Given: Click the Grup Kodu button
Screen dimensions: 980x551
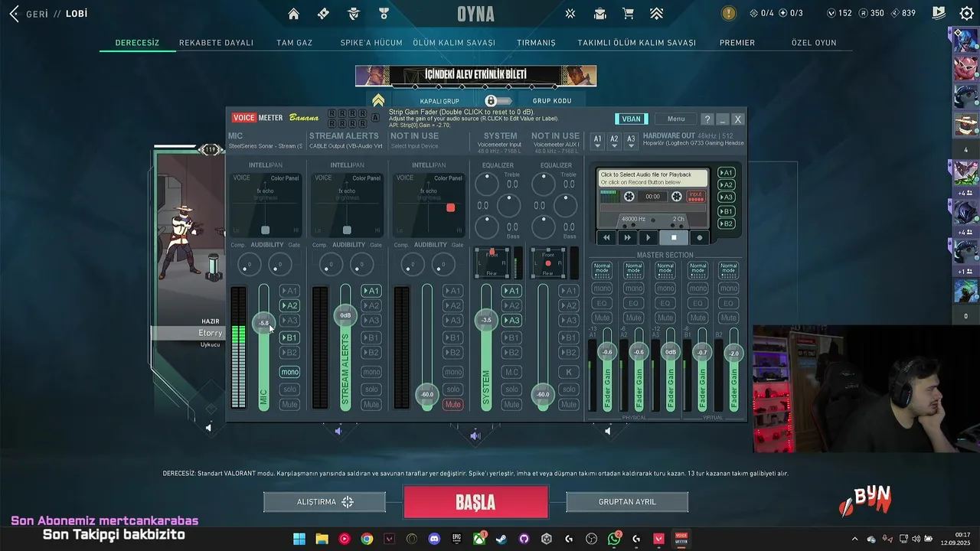Looking at the screenshot, I should [x=552, y=101].
